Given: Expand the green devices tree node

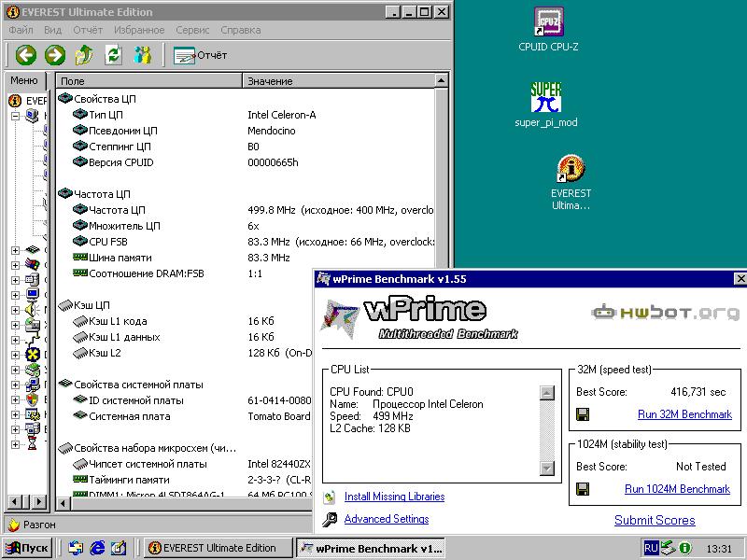Looking at the screenshot, I should click(15, 370).
